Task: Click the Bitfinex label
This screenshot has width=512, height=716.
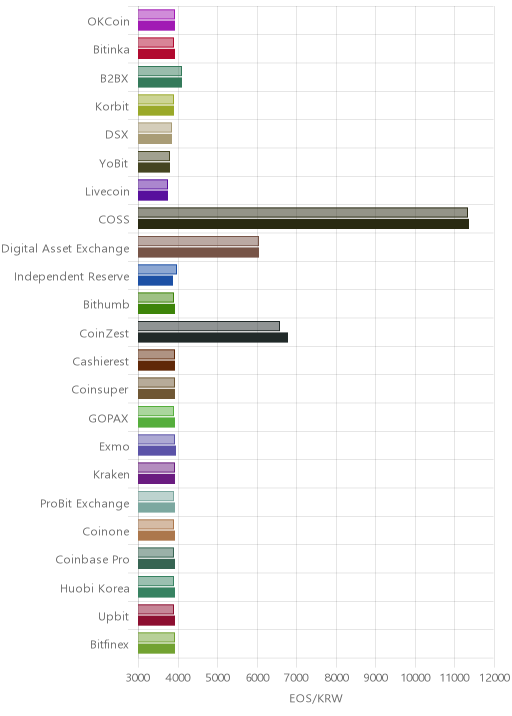Action: 110,644
